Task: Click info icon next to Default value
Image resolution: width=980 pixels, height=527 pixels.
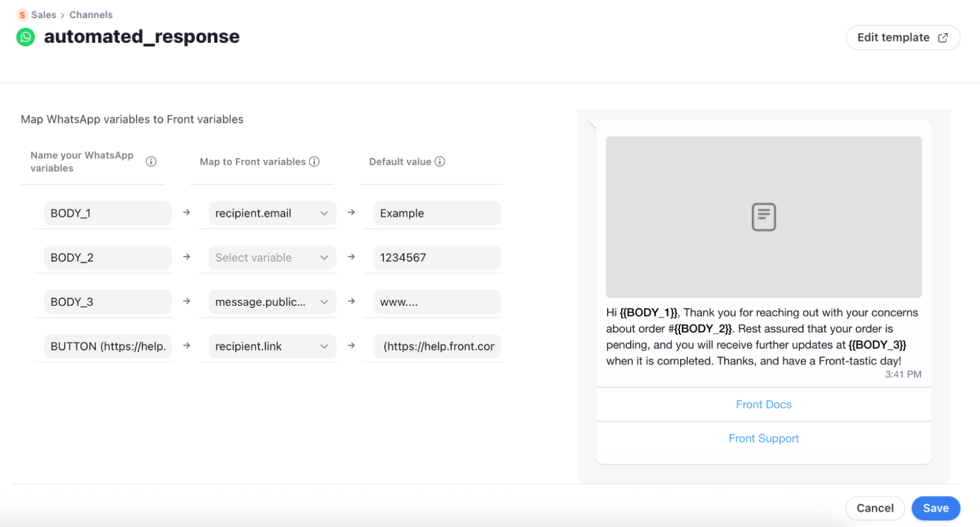Action: tap(440, 162)
